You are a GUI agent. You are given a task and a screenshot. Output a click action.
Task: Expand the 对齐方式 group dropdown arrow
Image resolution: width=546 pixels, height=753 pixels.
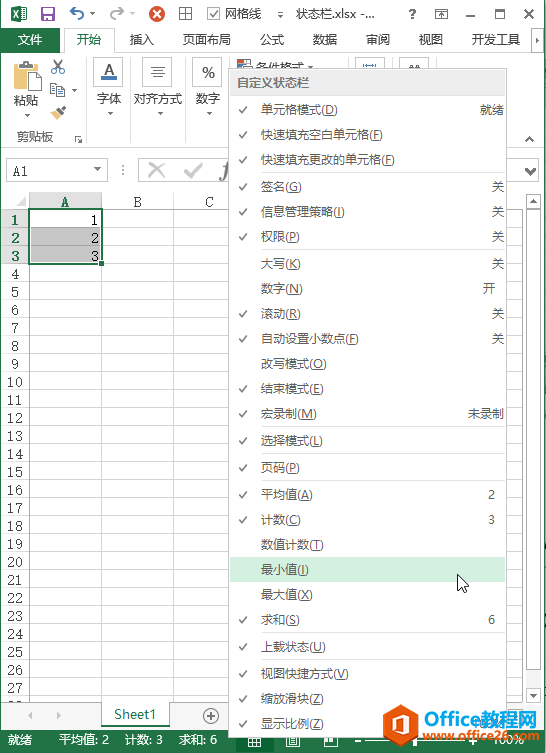tap(160, 114)
